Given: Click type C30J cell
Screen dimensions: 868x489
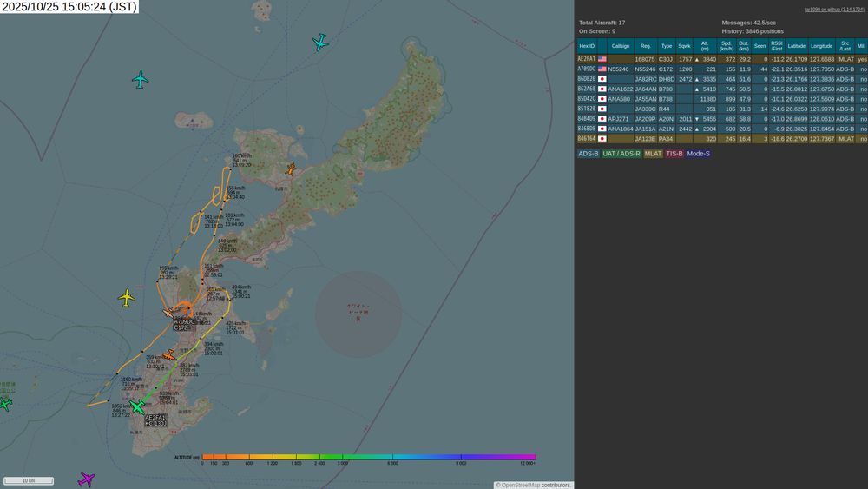Looking at the screenshot, I should pyautogui.click(x=666, y=59).
